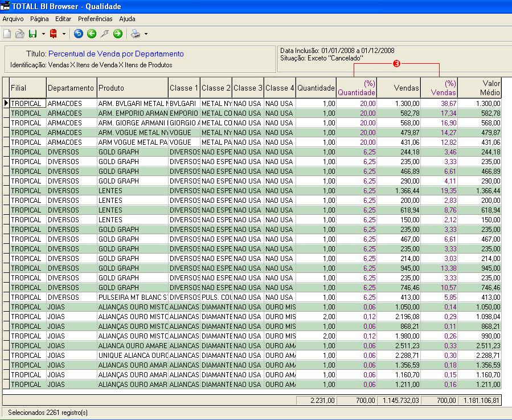Click the 19,35 percent sales cell
This screenshot has width=512, height=420.
439,191
